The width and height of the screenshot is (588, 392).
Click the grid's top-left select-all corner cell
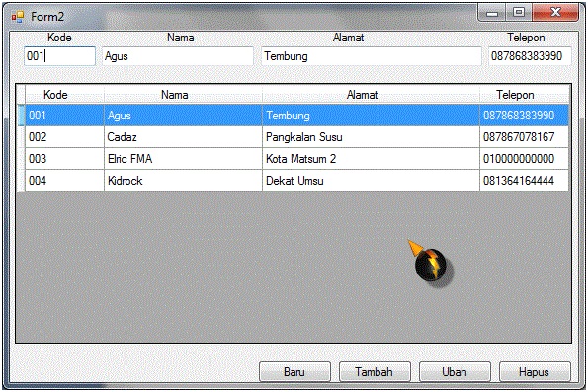coord(21,94)
